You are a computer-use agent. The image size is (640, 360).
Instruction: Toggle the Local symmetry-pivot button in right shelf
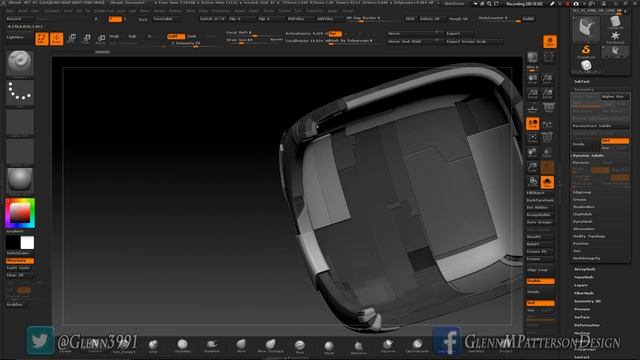pyautogui.click(x=533, y=124)
